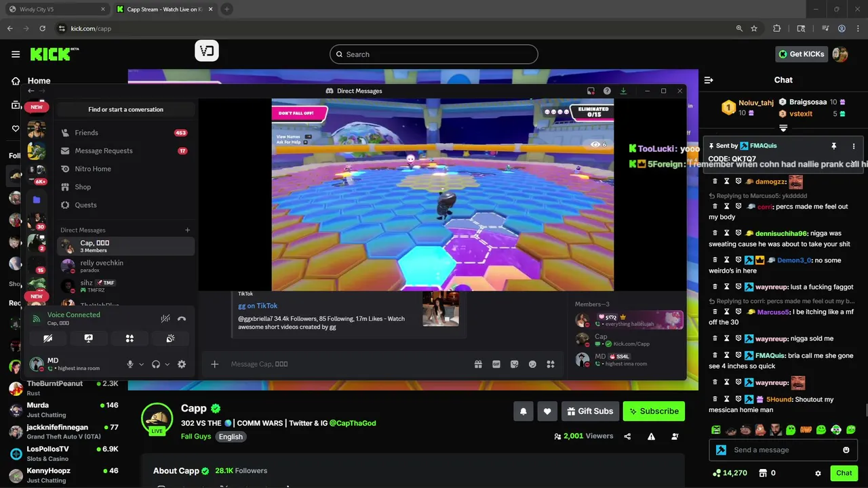Open the sihz direct message
The width and height of the screenshot is (868, 488).
click(125, 285)
